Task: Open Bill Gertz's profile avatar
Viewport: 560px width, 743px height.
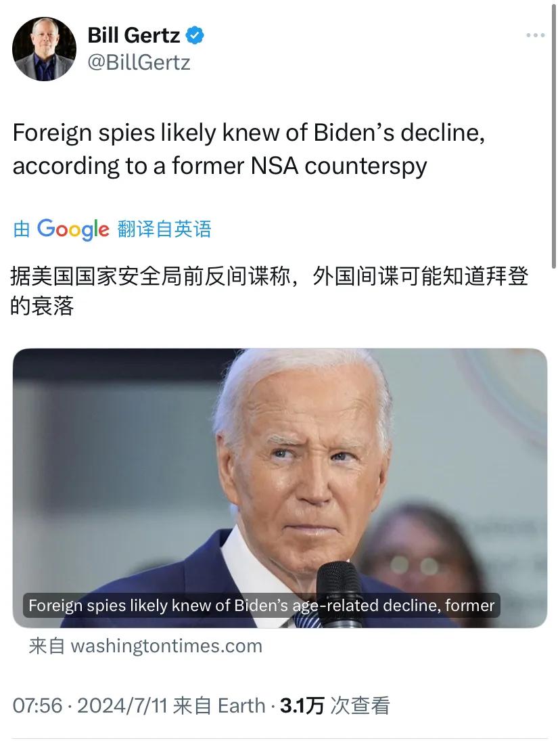Action: 44,49
